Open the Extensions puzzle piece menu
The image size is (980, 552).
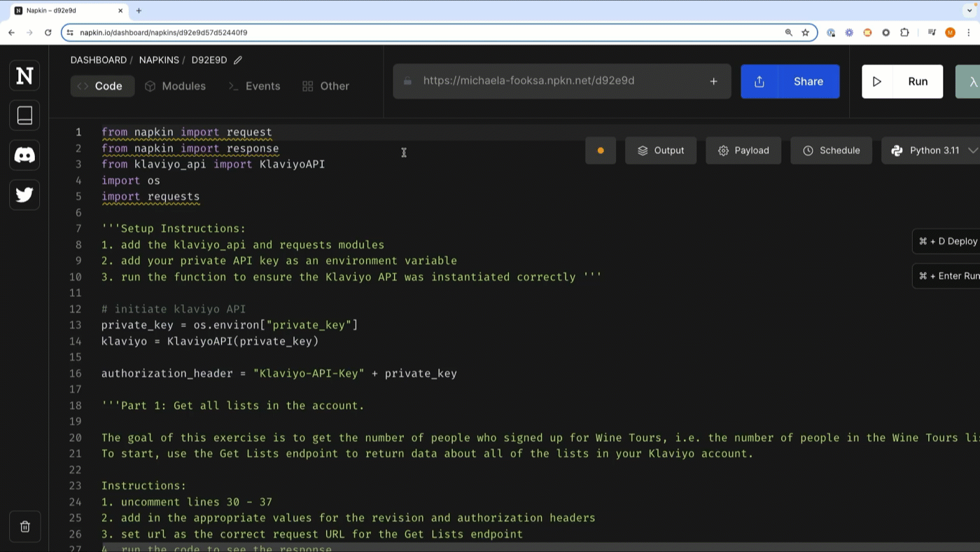click(904, 32)
